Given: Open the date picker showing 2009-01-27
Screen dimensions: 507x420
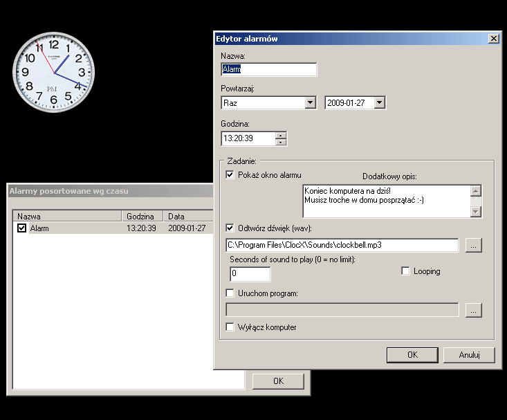Looking at the screenshot, I should [x=379, y=103].
